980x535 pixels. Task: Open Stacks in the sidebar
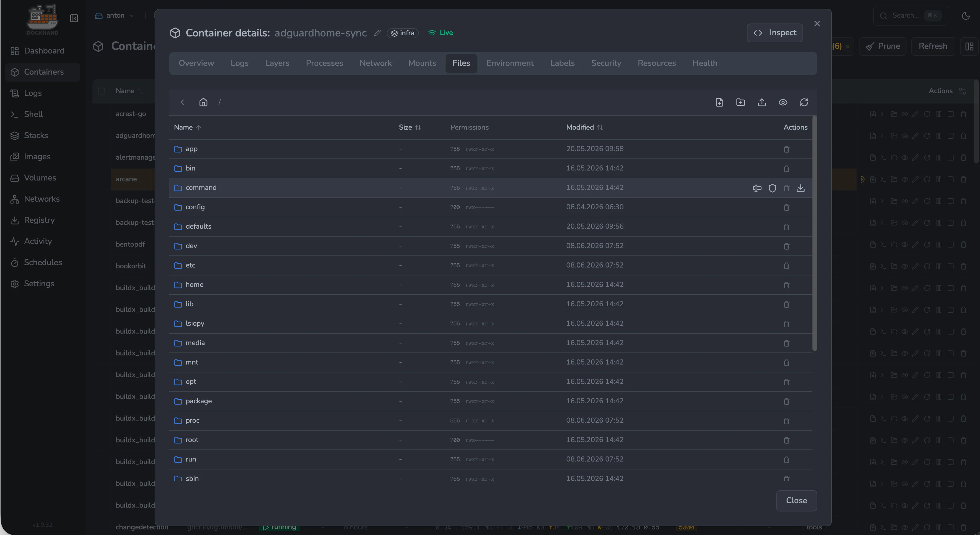coord(43,136)
